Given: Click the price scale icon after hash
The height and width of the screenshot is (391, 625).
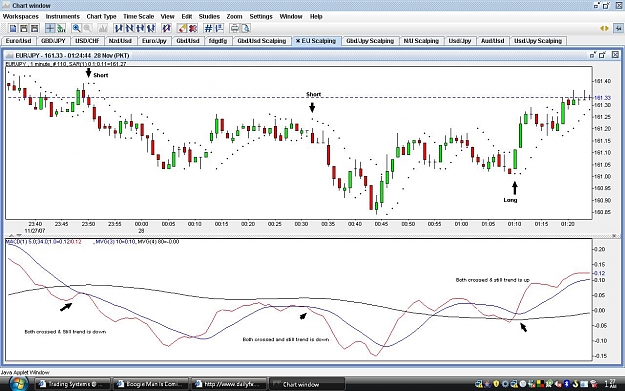Looking at the screenshot, I should pyautogui.click(x=219, y=28).
